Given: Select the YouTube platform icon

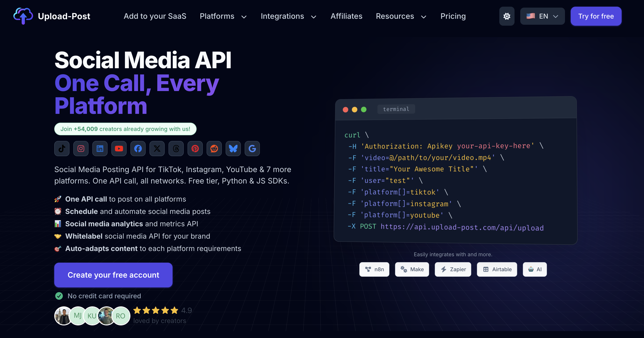Looking at the screenshot, I should 119,149.
